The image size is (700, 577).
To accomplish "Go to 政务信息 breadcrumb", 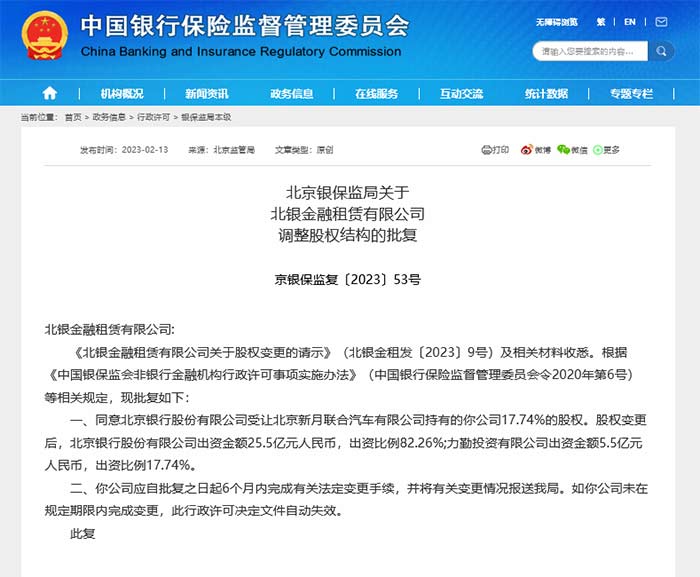I will point(109,117).
